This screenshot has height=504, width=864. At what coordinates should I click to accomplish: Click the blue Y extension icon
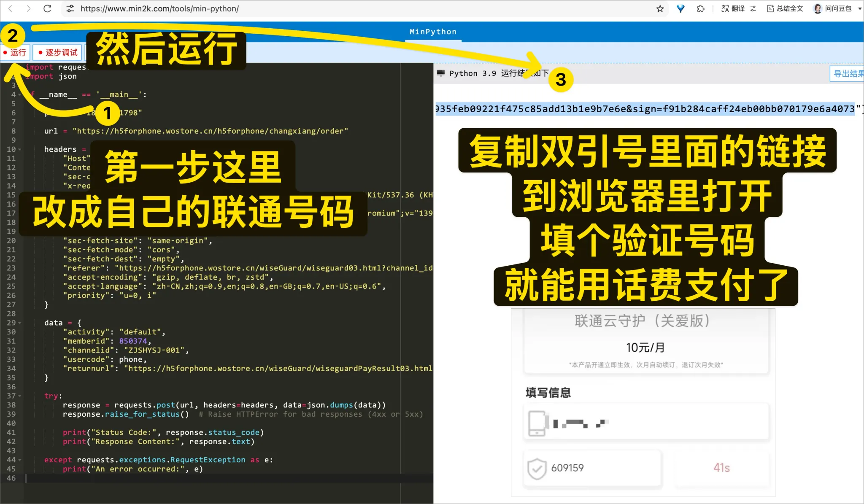(680, 8)
